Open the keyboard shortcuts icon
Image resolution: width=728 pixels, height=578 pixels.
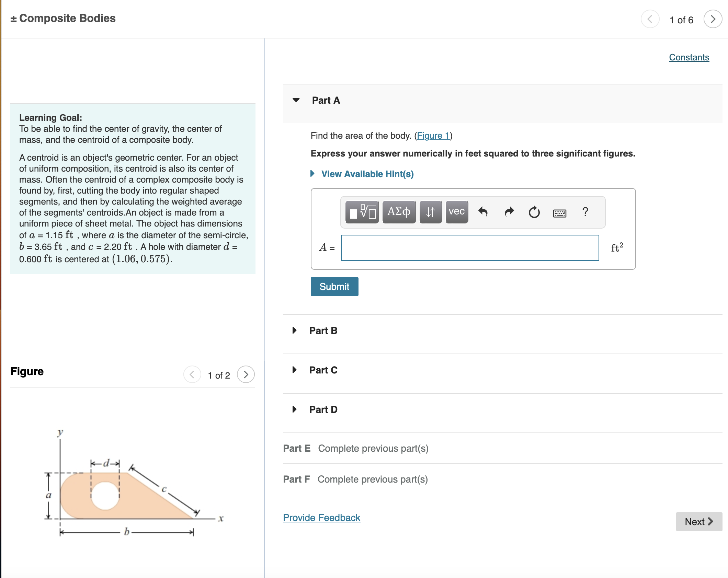coord(560,213)
